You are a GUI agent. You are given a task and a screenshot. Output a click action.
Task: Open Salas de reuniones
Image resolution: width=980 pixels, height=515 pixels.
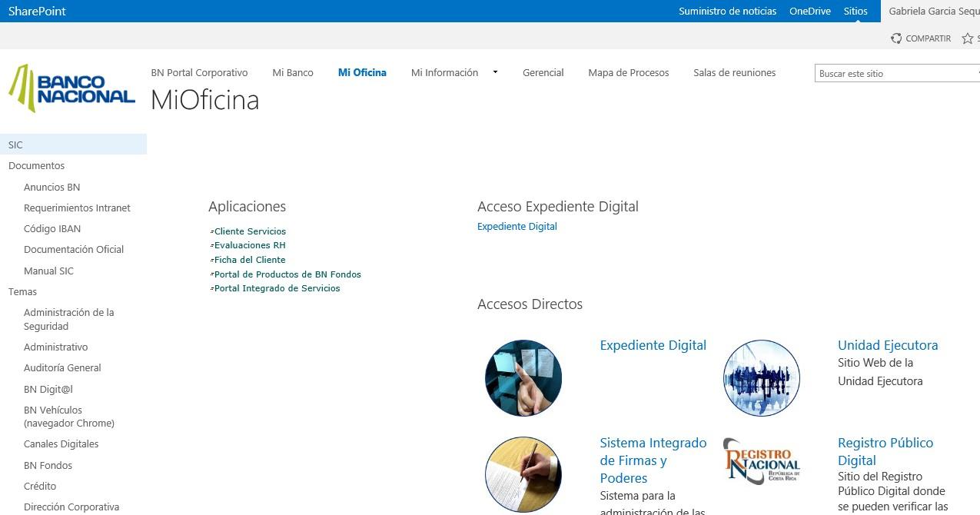[734, 72]
